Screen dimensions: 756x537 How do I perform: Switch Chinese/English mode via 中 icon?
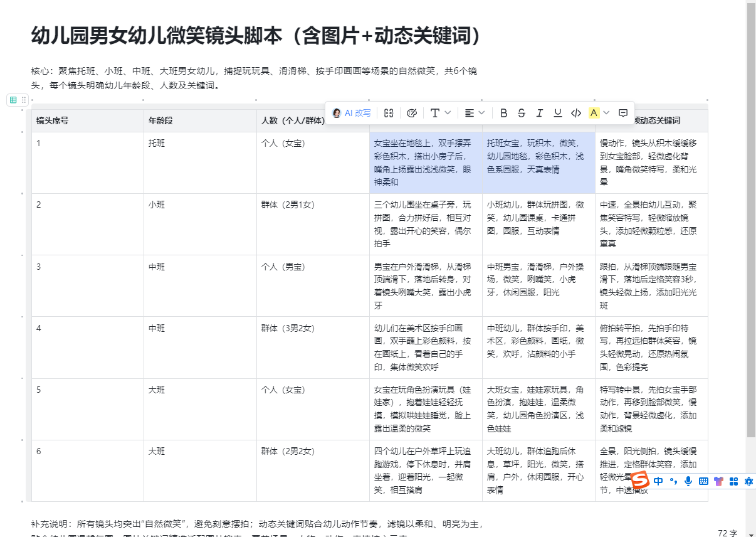[x=658, y=481]
